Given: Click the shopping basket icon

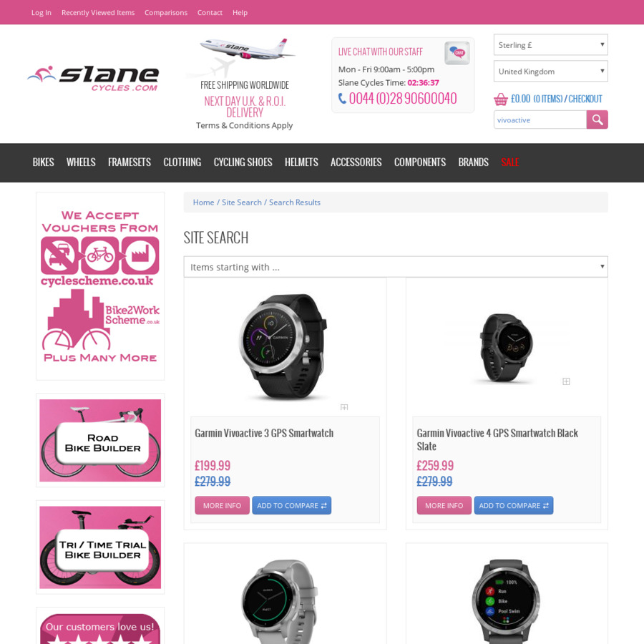Looking at the screenshot, I should (500, 99).
